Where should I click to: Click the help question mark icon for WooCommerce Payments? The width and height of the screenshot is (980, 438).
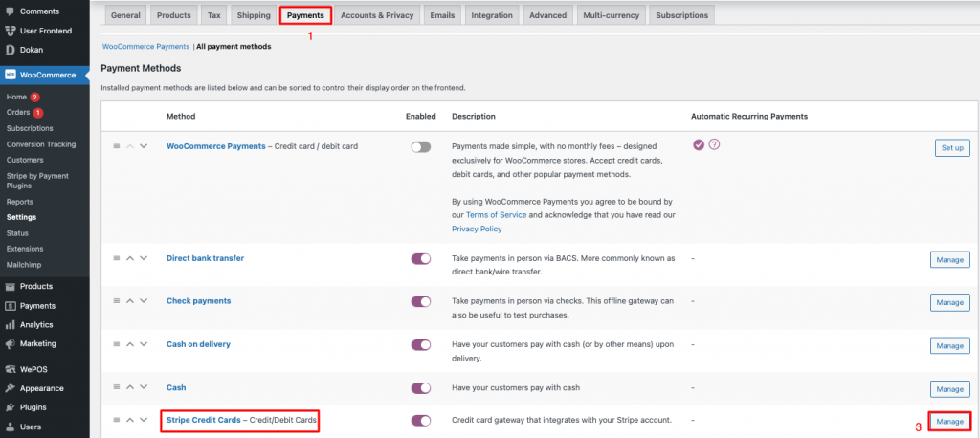pyautogui.click(x=714, y=145)
